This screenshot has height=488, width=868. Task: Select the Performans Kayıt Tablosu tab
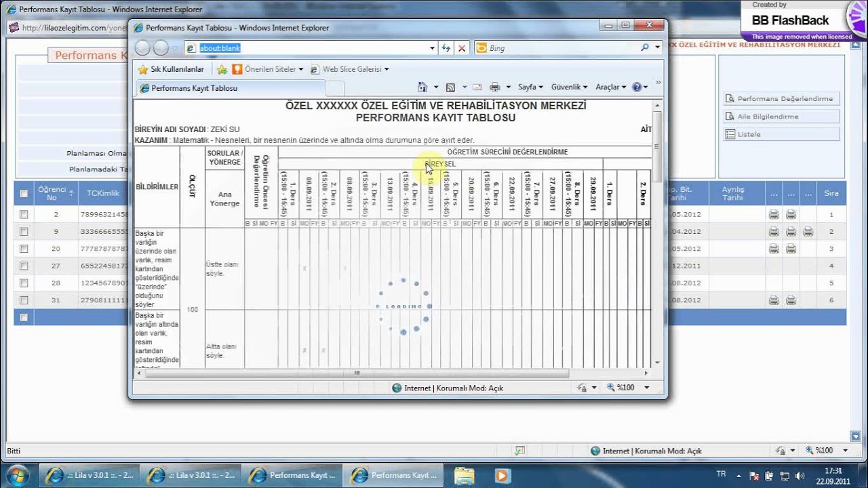click(231, 88)
